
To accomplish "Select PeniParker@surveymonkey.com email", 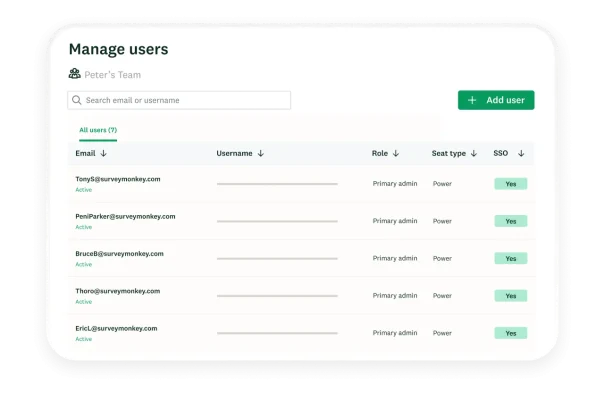I will point(125,217).
